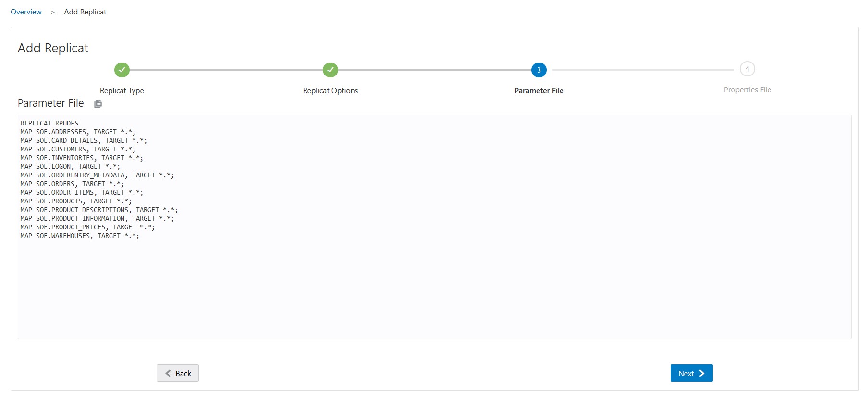Jump to the Properties File step label
The image size is (868, 401).
(x=747, y=90)
